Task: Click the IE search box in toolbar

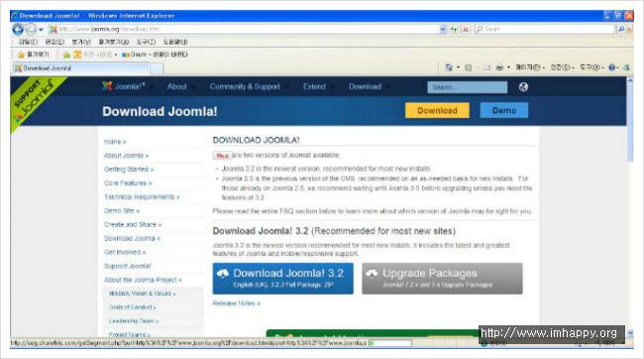Action: pyautogui.click(x=545, y=29)
